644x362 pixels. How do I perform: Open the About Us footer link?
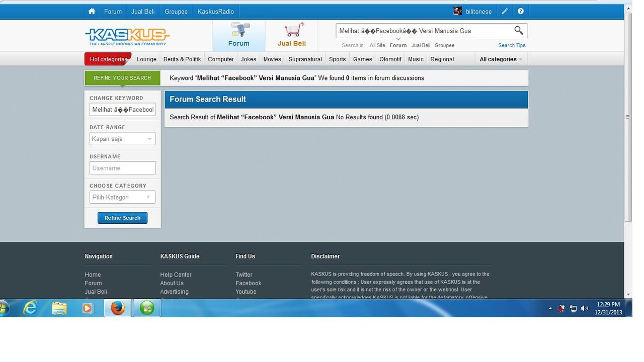tap(172, 283)
